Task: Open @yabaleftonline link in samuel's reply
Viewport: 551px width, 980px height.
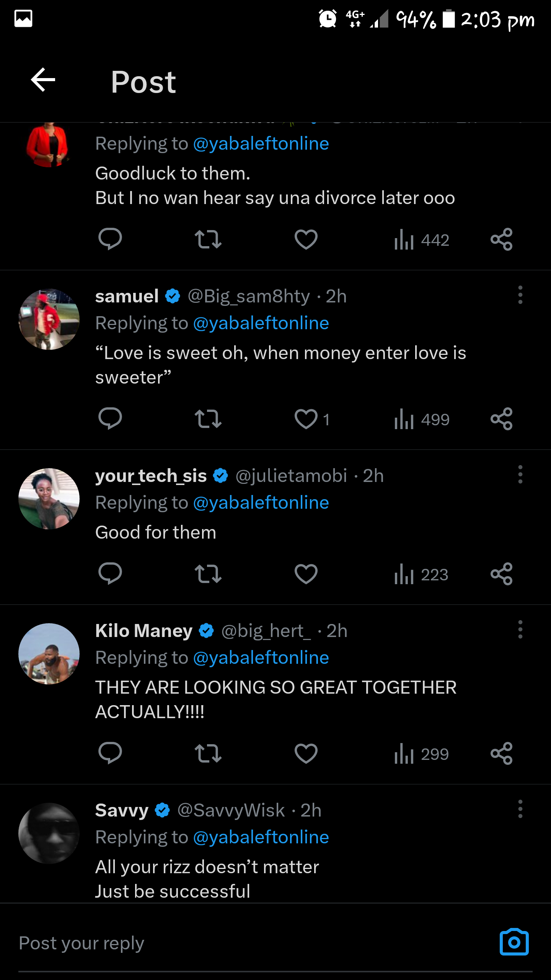Action: [x=261, y=323]
